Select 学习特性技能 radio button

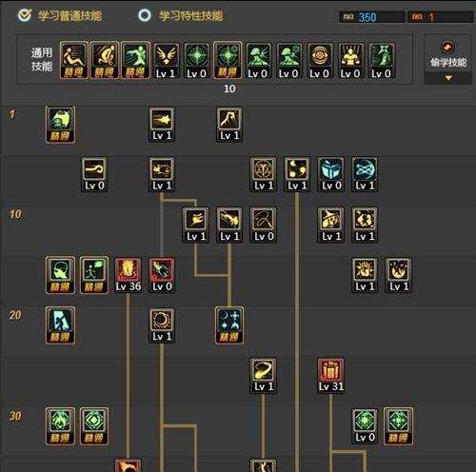pyautogui.click(x=145, y=15)
